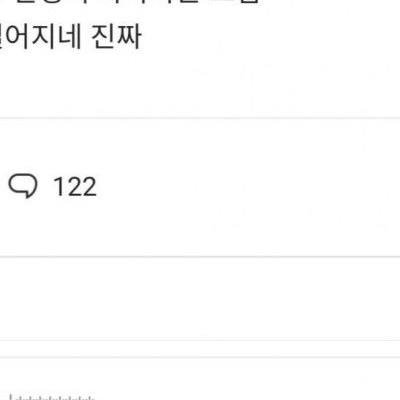400x400 pixels.
Task: Select the post text ending in 진짜
Action: click(70, 37)
